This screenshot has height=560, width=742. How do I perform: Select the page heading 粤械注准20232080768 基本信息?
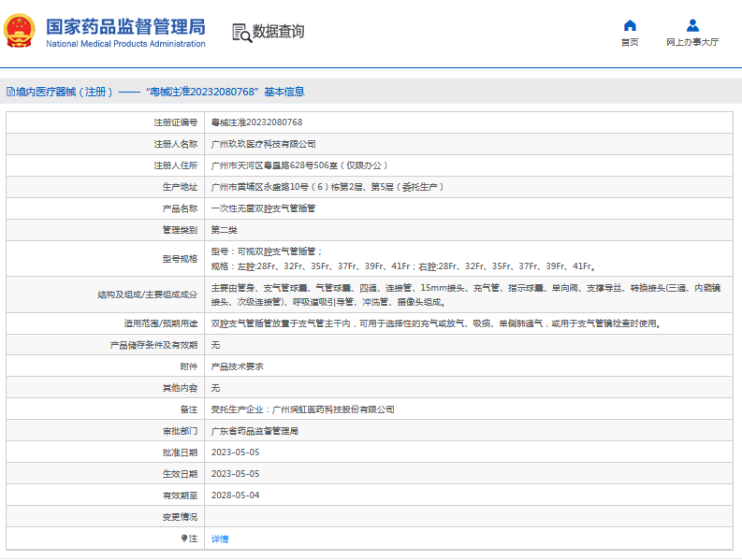coord(226,92)
